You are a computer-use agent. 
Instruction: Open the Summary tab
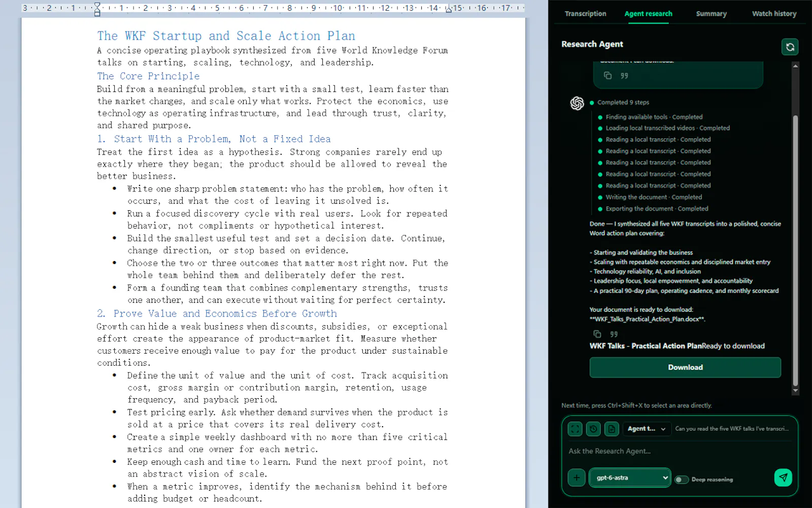(711, 14)
